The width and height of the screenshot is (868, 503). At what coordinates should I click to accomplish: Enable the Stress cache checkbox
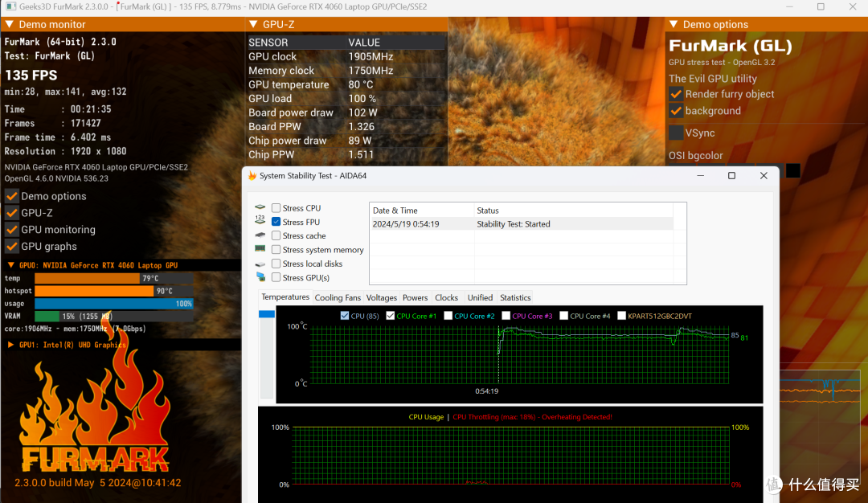coord(276,235)
